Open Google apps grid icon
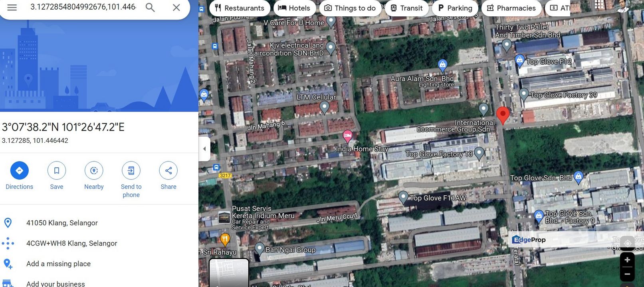 click(599, 4)
